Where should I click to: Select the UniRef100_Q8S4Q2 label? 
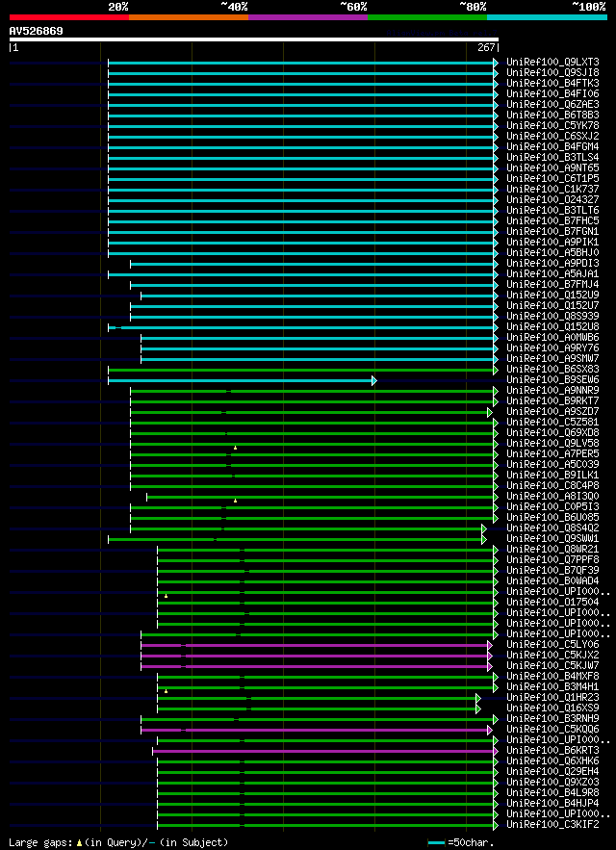point(552,528)
